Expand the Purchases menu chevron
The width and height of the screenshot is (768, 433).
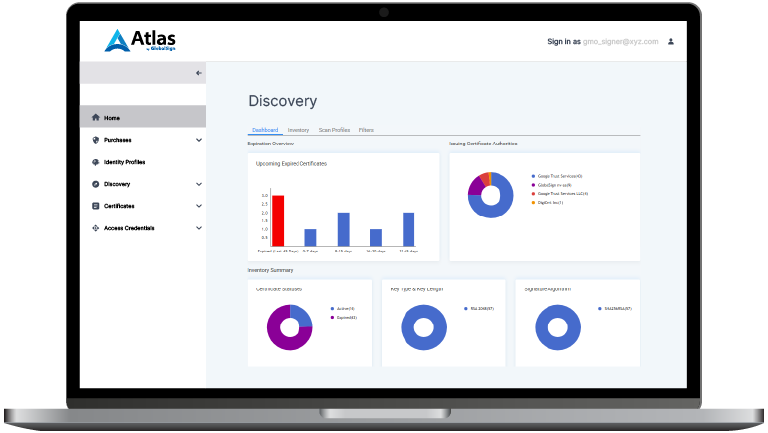[199, 140]
